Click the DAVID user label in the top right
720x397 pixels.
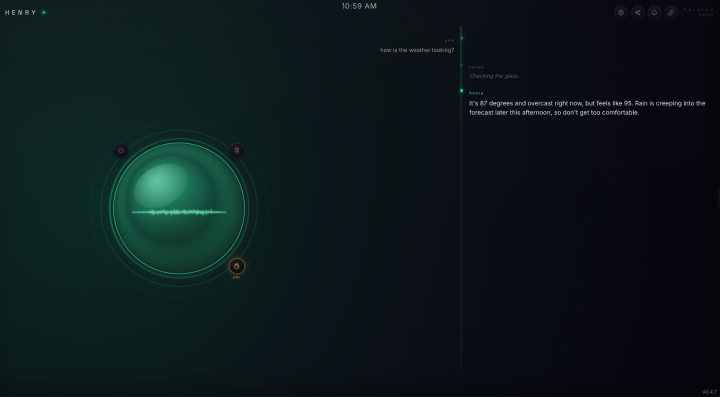tap(706, 15)
